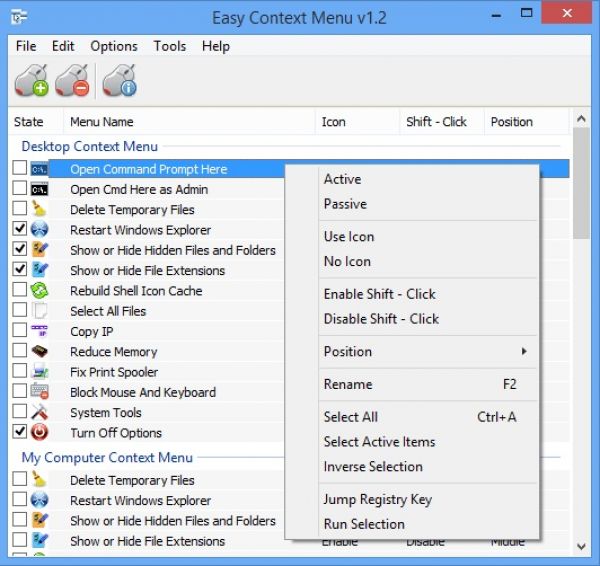Check the Open Command Prompt Here checkbox

pyautogui.click(x=20, y=168)
